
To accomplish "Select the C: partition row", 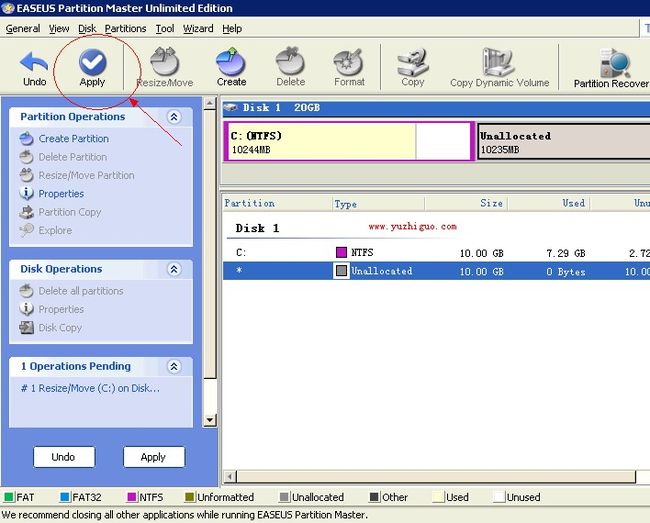I will click(437, 252).
